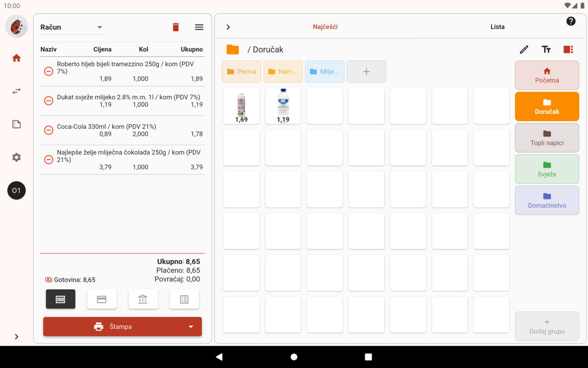The height and width of the screenshot is (368, 588).
Task: Open the Peciva subfolder
Action: tap(242, 72)
